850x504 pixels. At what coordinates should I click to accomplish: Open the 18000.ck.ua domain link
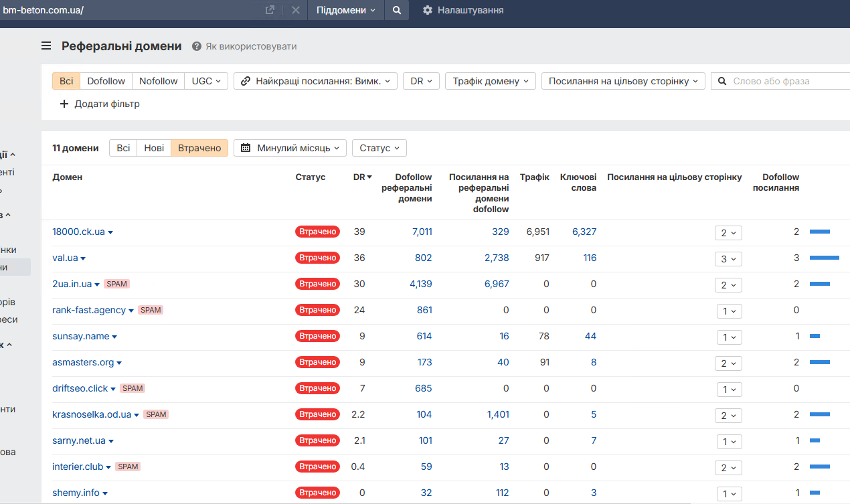(78, 232)
